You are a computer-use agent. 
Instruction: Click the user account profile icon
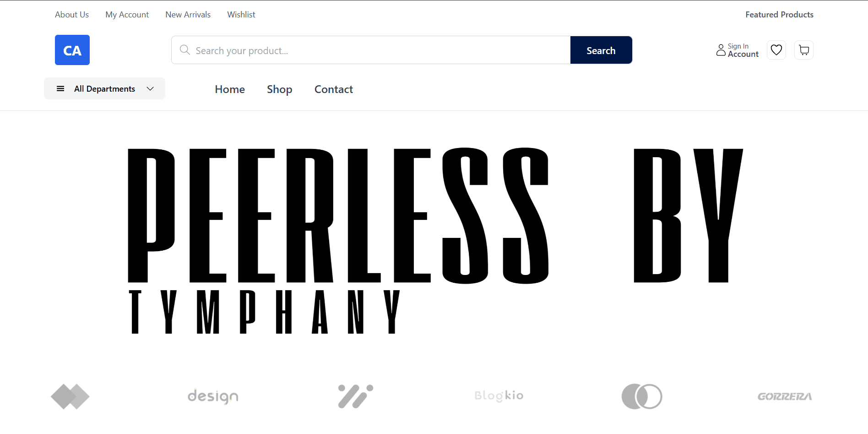(721, 50)
